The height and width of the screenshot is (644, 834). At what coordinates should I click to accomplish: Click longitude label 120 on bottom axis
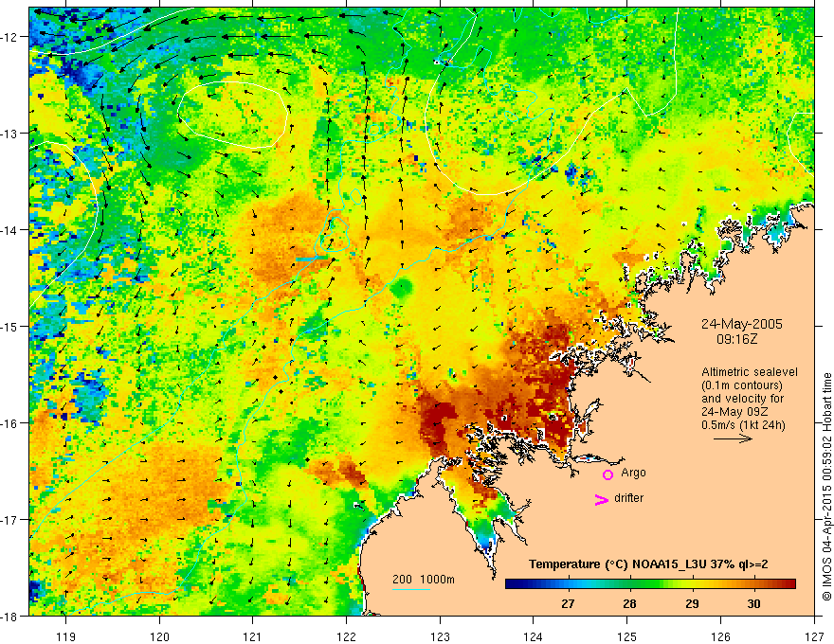click(159, 636)
